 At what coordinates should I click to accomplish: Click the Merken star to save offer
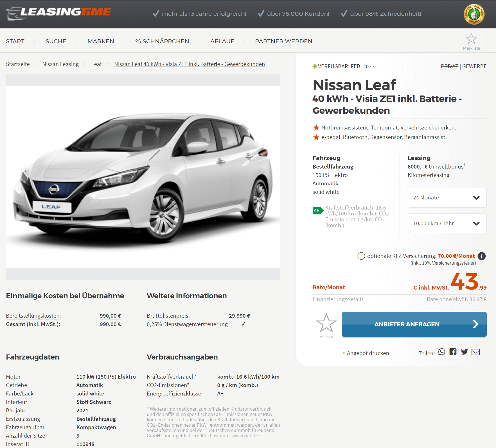click(326, 323)
